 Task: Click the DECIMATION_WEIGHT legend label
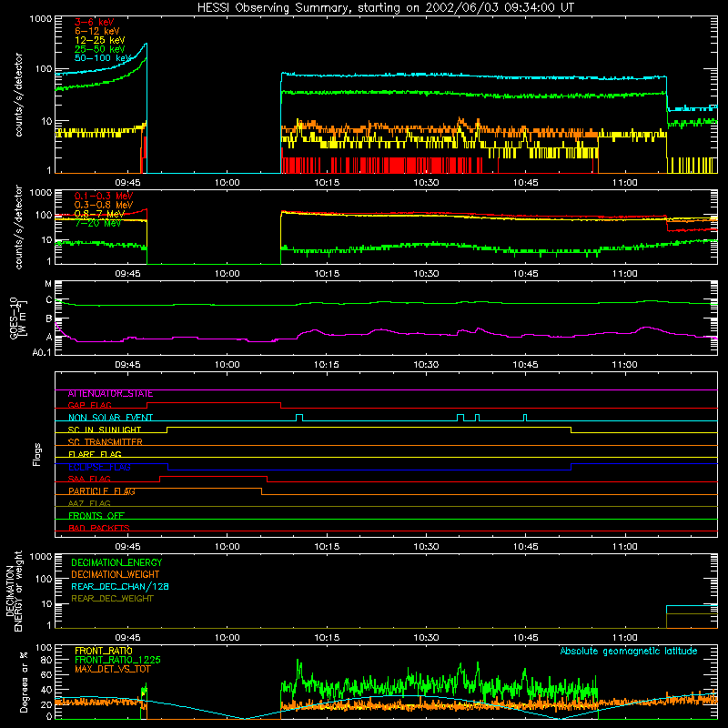tap(116, 575)
